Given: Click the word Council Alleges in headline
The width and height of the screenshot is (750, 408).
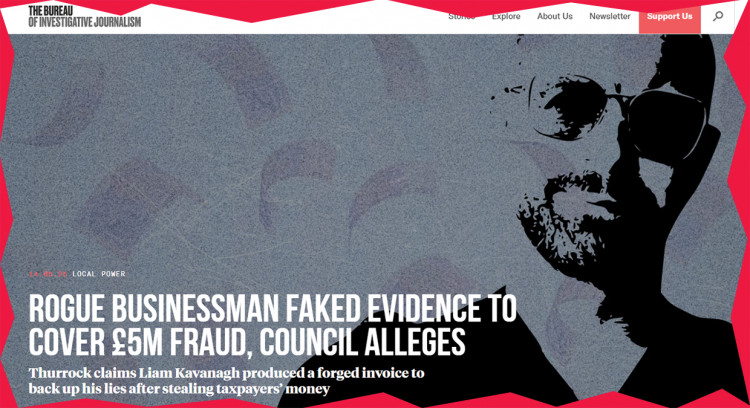Looking at the screenshot, I should [363, 342].
